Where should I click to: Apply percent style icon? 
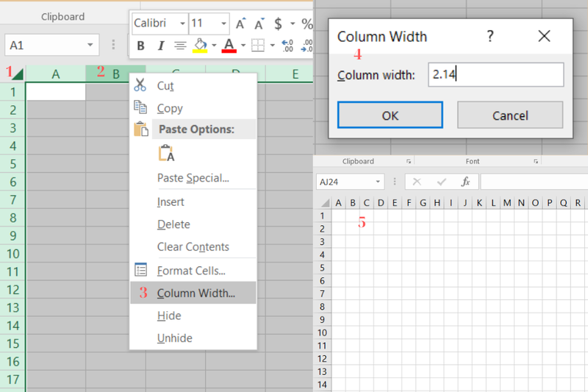tap(307, 24)
